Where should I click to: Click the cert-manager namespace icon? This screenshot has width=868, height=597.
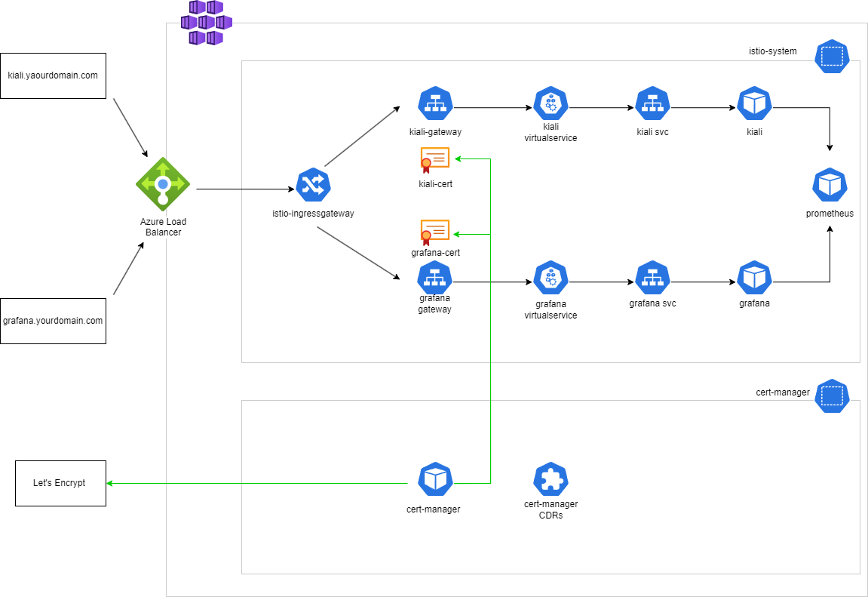tap(832, 396)
